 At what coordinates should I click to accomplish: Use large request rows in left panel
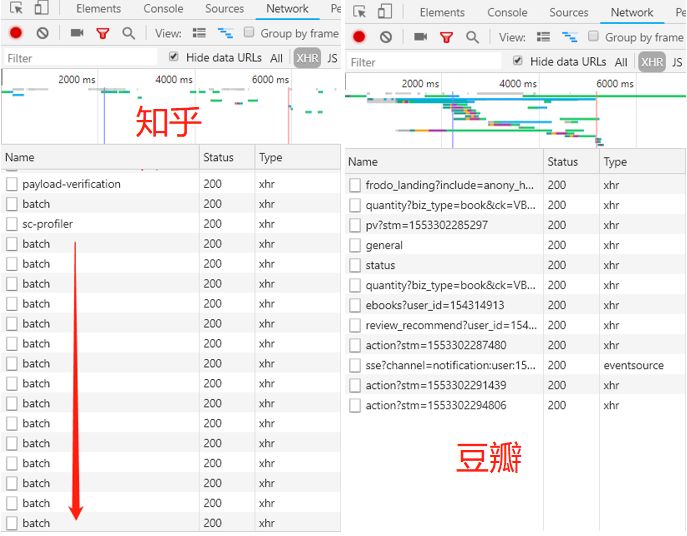(199, 33)
